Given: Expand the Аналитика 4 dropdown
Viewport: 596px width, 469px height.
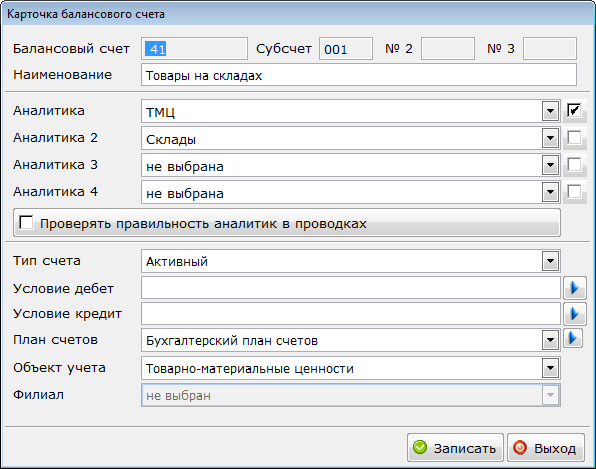Looking at the screenshot, I should coord(550,192).
